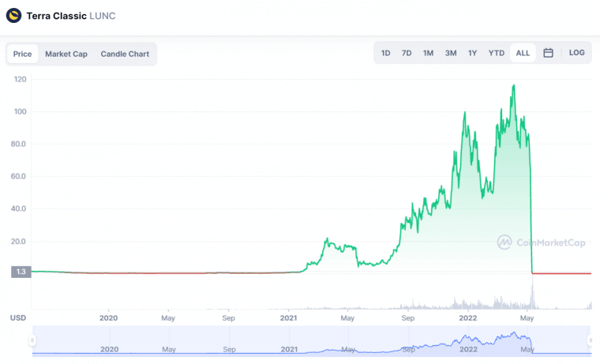Grab the right range navigator handle
Viewport: 600px width, 364px height.
coord(590,340)
